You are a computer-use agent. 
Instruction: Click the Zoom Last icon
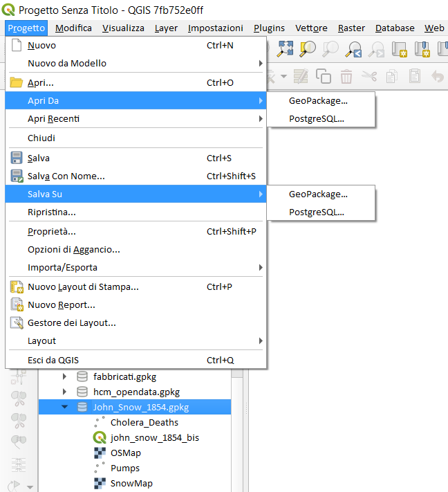[353, 49]
